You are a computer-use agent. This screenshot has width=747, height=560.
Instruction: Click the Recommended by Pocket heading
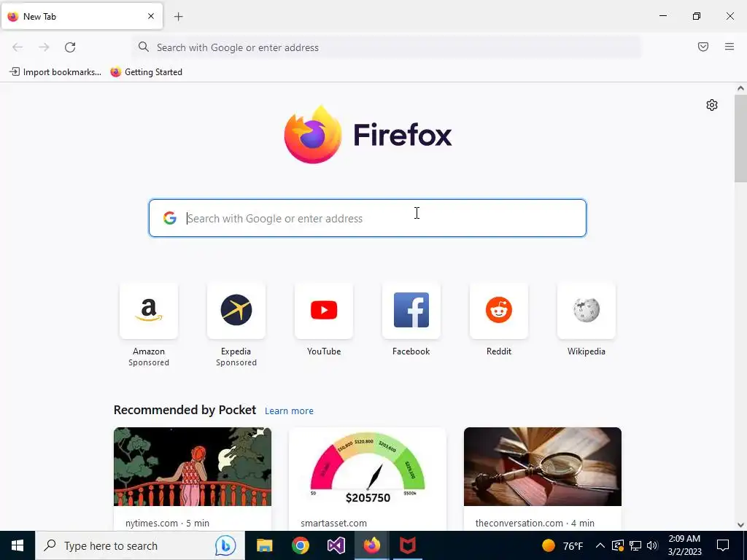pos(185,410)
